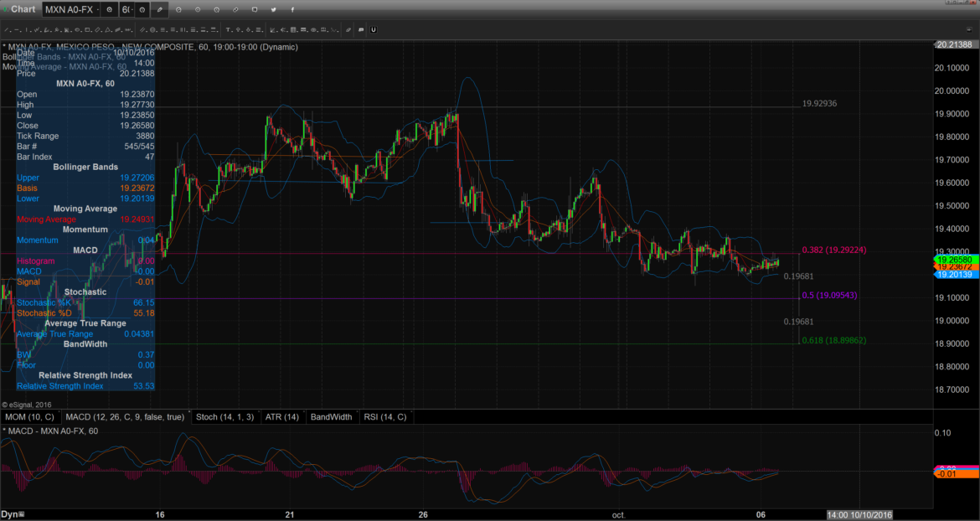Click the 0.382 (19.29224) Fibonacci label
The image size is (980, 521).
tap(834, 250)
